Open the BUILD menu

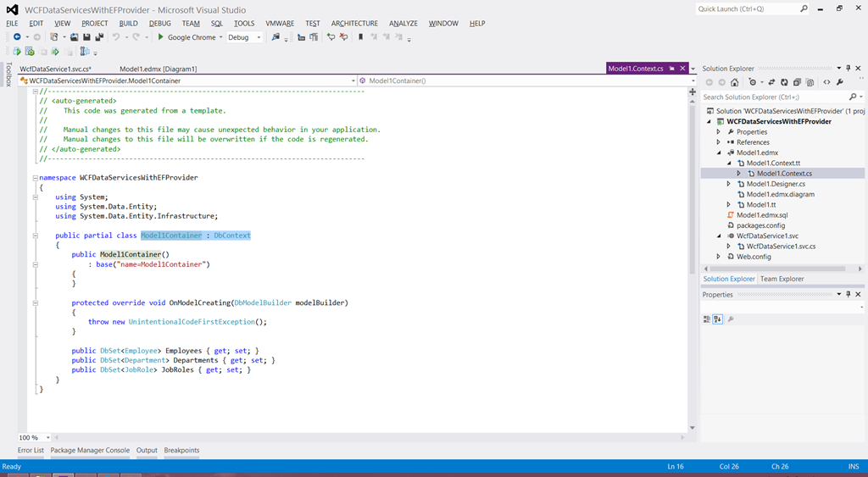pyautogui.click(x=129, y=23)
